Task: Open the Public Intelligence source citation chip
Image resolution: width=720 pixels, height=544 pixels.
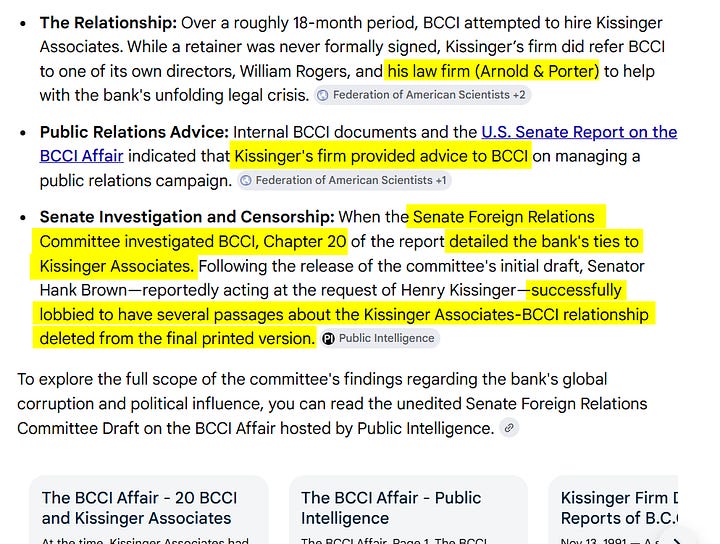Action: 380,338
